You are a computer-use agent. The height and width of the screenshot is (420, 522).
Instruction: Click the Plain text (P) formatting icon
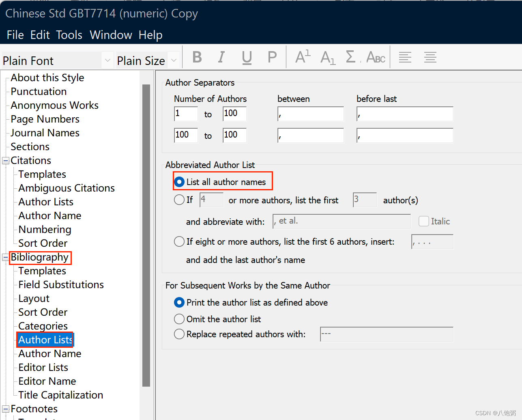point(272,57)
